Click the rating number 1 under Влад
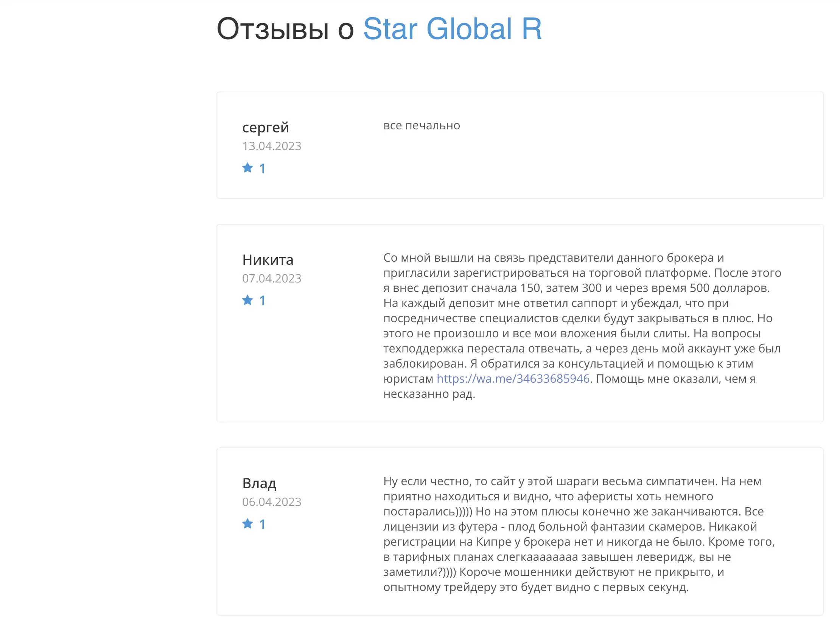840x627 pixels. (x=262, y=525)
